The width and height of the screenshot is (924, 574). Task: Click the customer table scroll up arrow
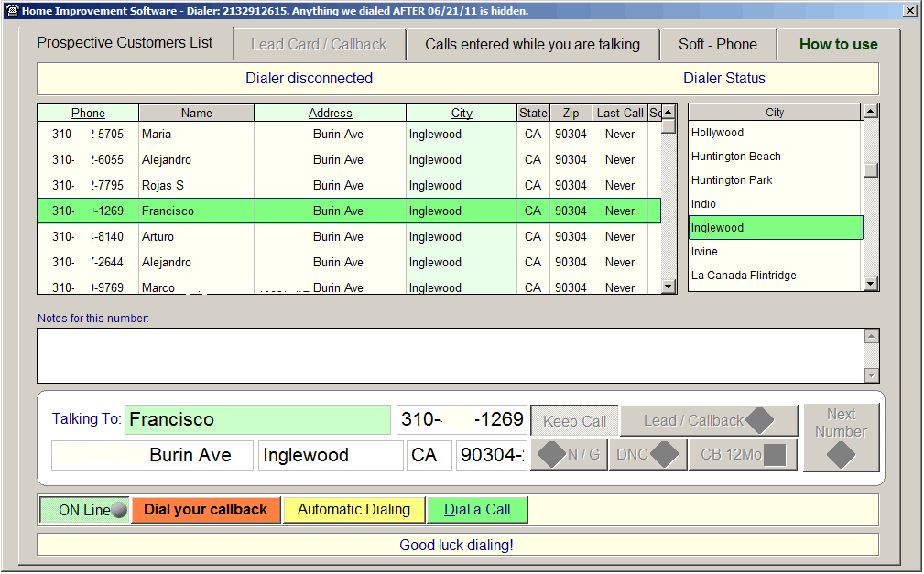pyautogui.click(x=669, y=112)
